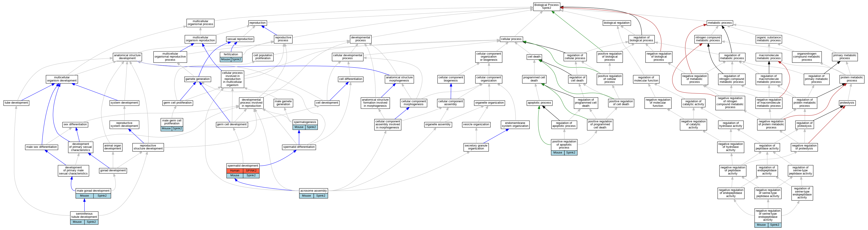Click the 'spermatogenesis' node
The width and height of the screenshot is (868, 230).
[x=305, y=122]
